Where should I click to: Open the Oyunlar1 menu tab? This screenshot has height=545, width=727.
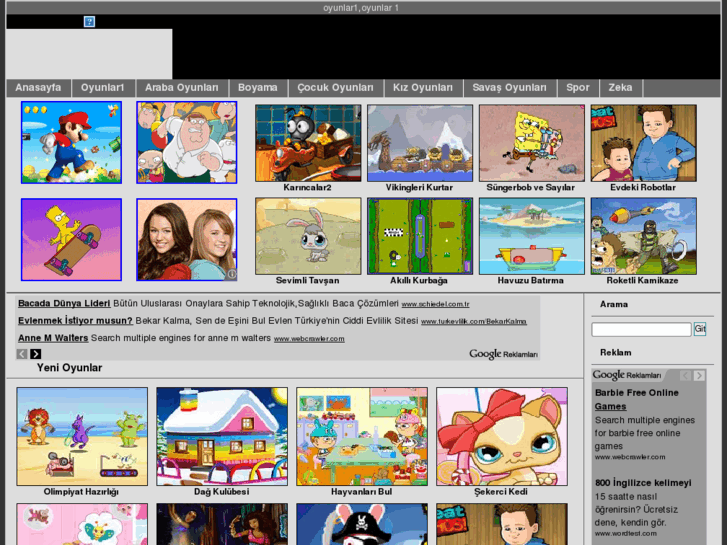103,88
